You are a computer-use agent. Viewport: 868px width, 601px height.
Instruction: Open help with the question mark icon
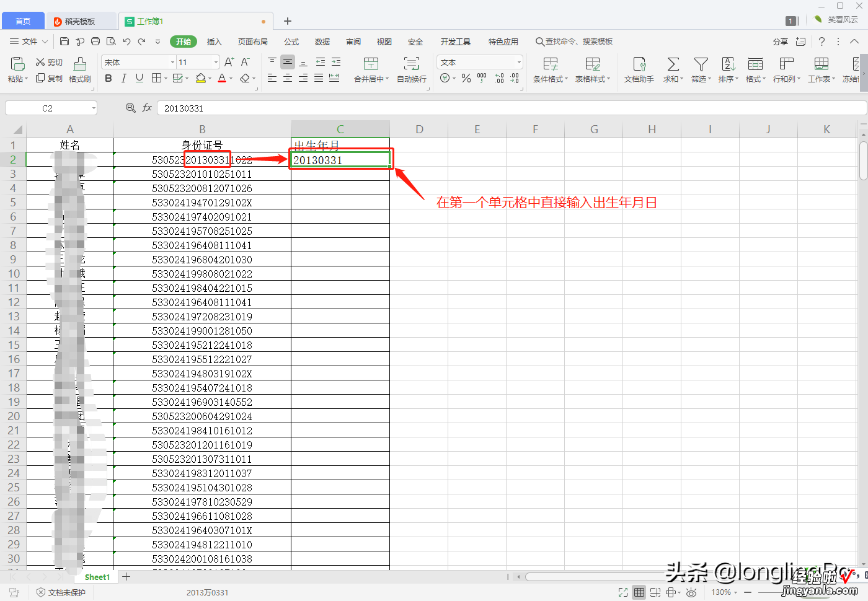[x=821, y=42]
